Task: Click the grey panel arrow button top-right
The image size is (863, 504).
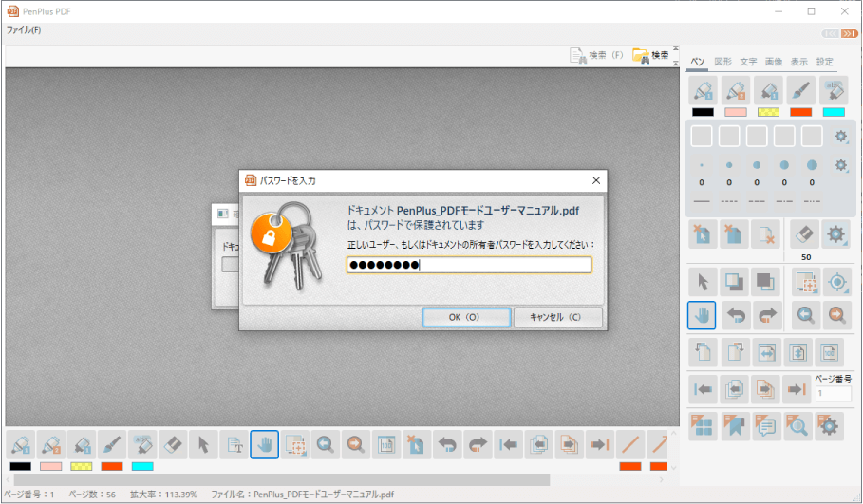Action: [x=831, y=34]
